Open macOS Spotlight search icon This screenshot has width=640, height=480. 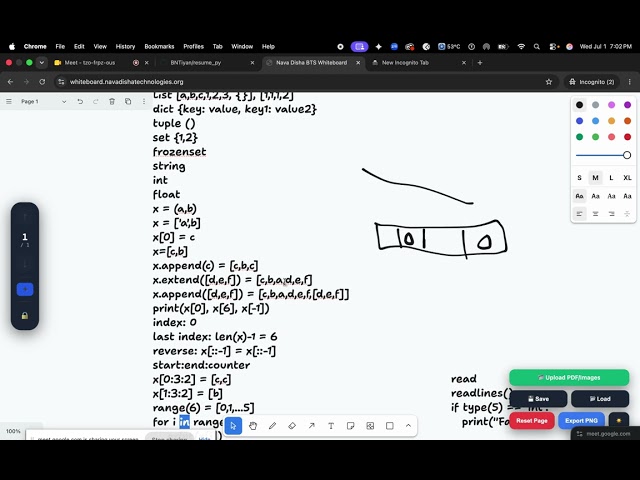(537, 47)
